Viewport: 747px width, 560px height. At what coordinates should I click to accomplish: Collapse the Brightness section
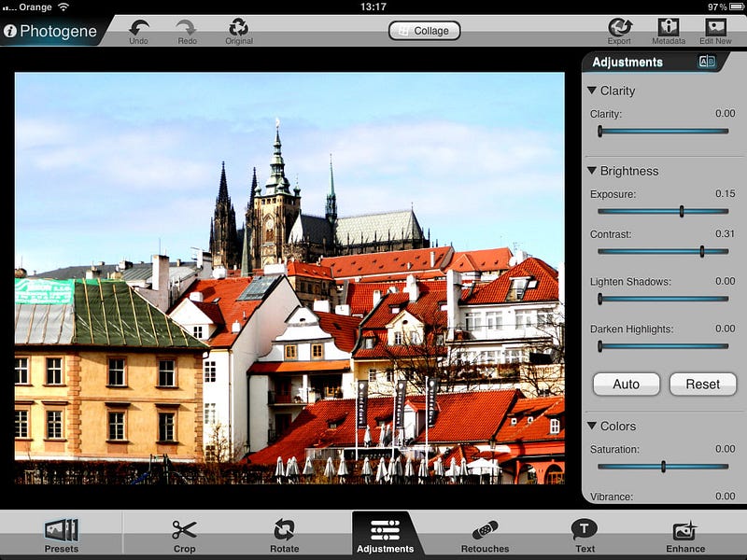point(592,171)
